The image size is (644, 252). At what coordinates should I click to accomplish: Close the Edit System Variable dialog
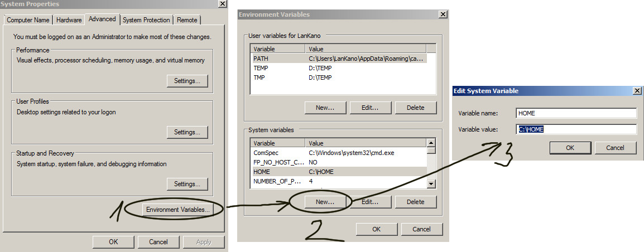(x=637, y=91)
